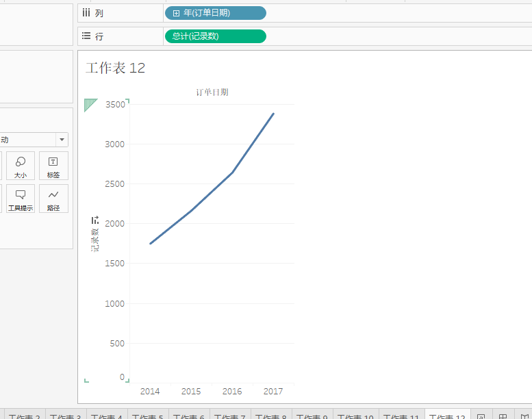This screenshot has height=419, width=532.
Task: Click the Path (路径) marks card button
Action: point(53,199)
